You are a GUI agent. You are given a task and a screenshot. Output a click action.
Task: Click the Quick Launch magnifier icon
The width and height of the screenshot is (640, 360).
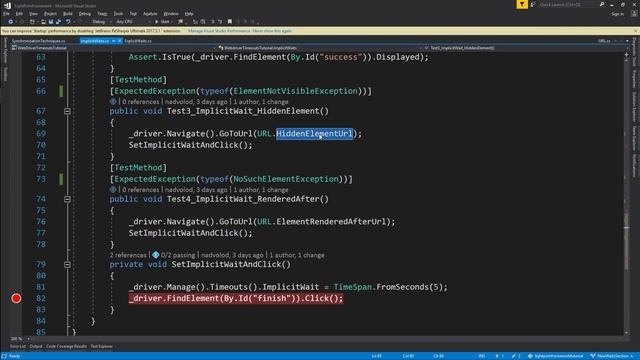(602, 4)
